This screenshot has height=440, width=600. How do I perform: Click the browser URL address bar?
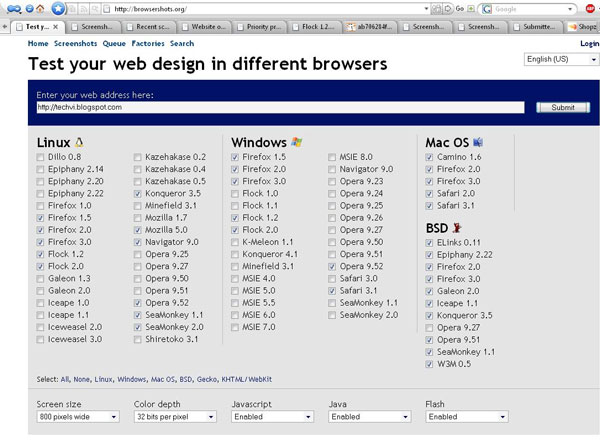point(268,9)
